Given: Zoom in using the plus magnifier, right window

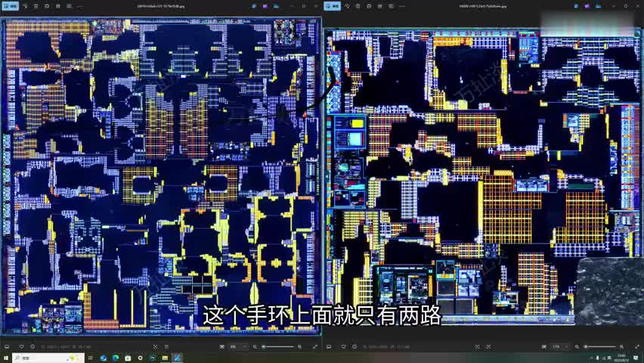Looking at the screenshot, I should point(621,346).
